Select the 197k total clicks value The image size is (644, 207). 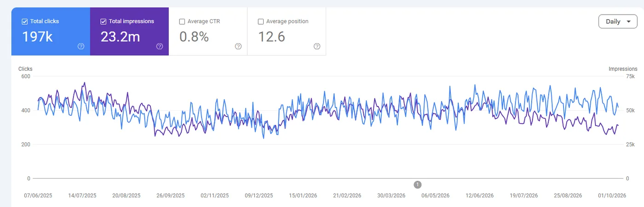[x=37, y=37]
